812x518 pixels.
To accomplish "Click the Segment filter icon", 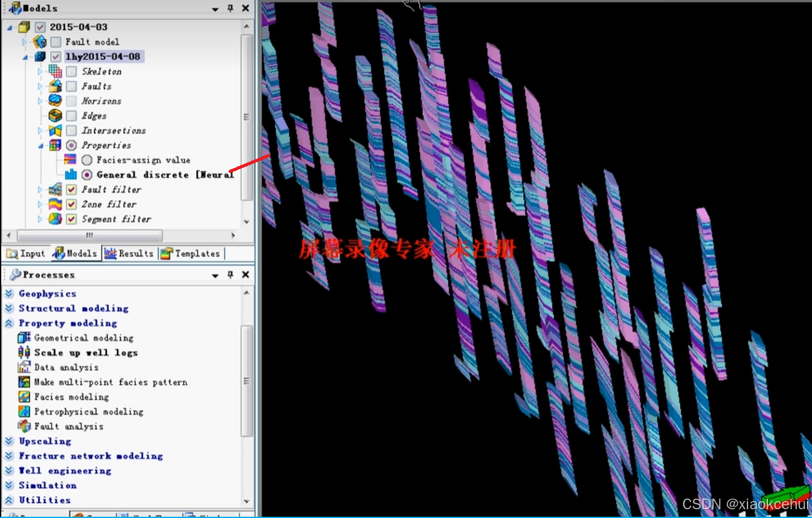I will click(55, 219).
